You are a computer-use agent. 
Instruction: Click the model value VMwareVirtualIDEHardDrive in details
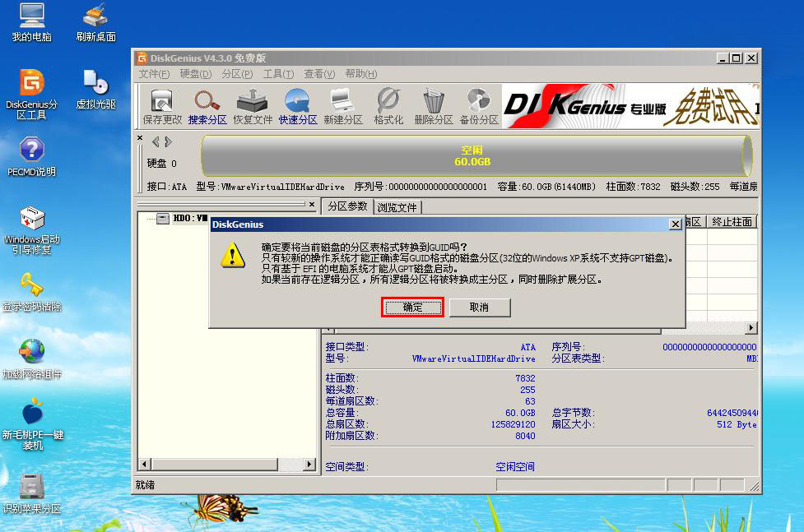tap(473, 359)
